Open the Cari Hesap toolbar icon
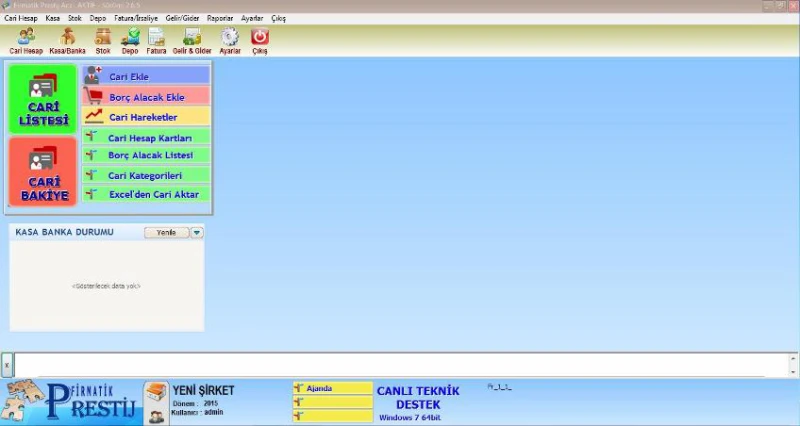Viewport: 800px width, 426px height. [26, 41]
